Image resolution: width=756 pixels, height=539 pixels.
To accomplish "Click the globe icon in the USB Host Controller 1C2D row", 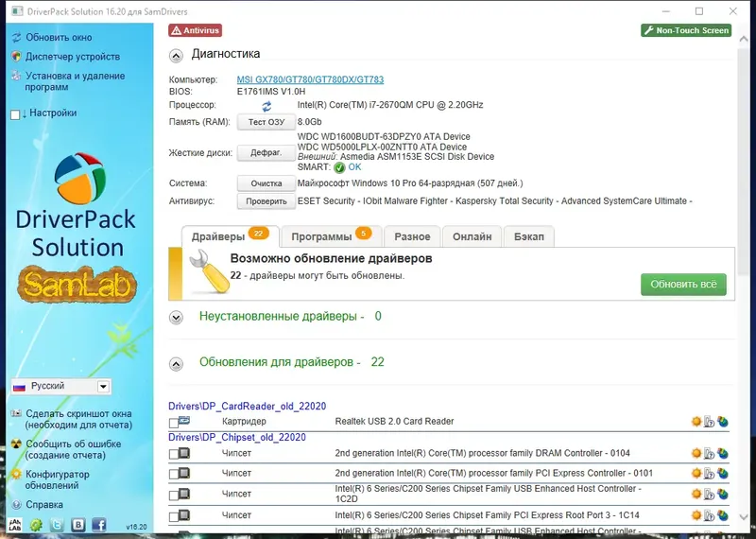I will (722, 495).
